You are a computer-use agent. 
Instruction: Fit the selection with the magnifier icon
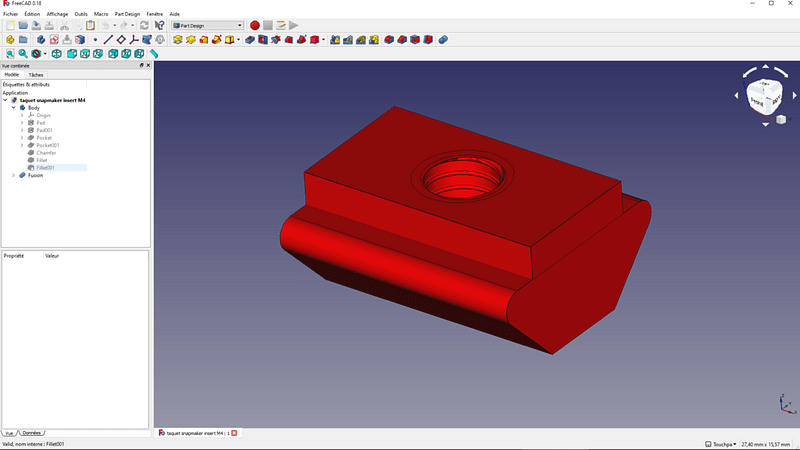click(x=23, y=54)
